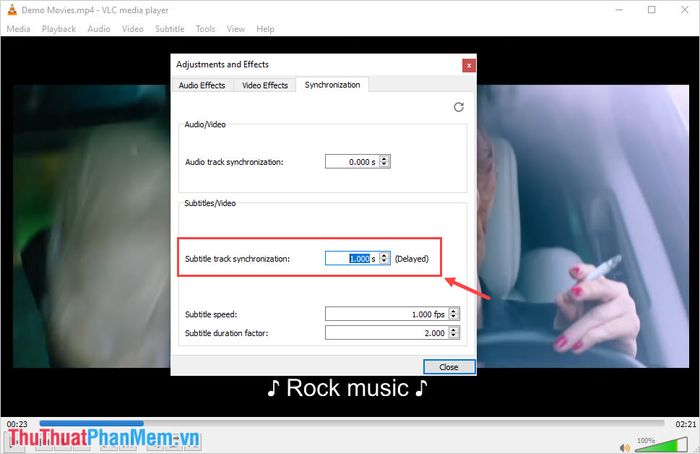
Task: Increase audio track synchronization with up arrow
Action: pos(384,158)
